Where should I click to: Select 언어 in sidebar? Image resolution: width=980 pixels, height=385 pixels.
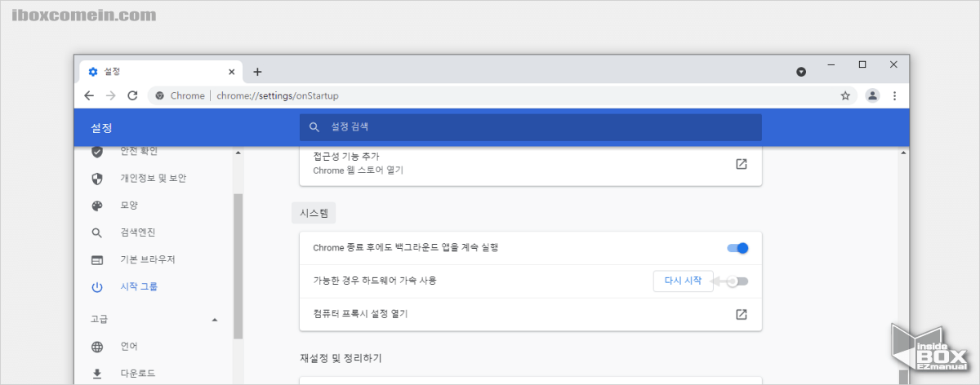point(129,346)
